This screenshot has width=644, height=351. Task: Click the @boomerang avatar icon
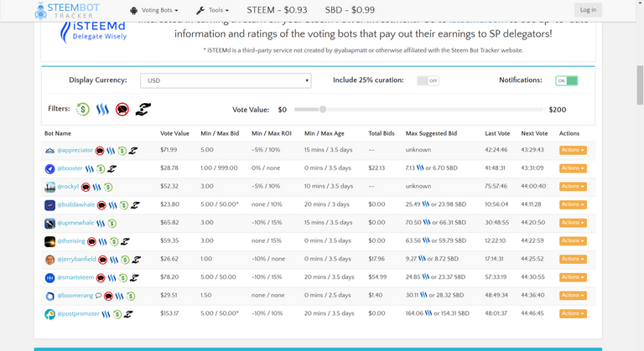click(x=49, y=296)
